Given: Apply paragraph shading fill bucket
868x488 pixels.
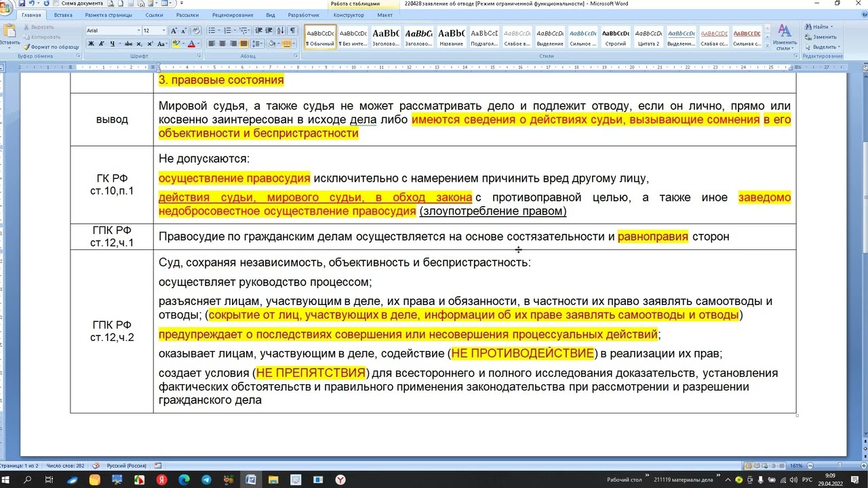Looking at the screenshot, I should (271, 43).
